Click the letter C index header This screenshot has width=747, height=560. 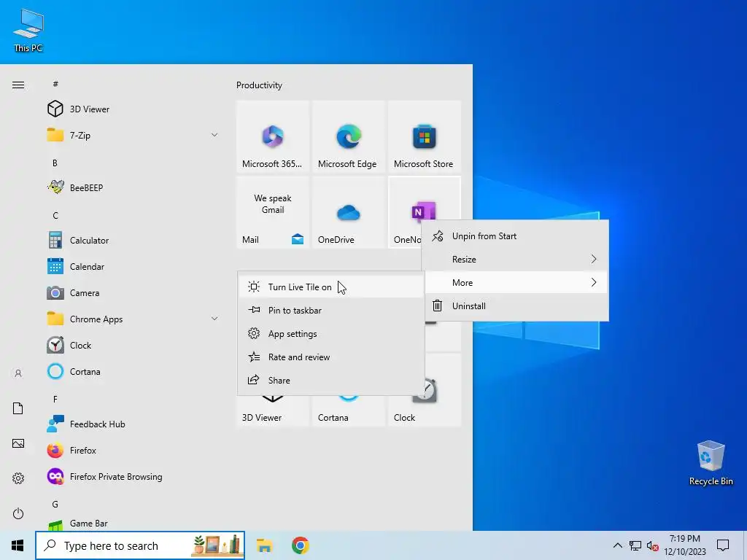55,215
